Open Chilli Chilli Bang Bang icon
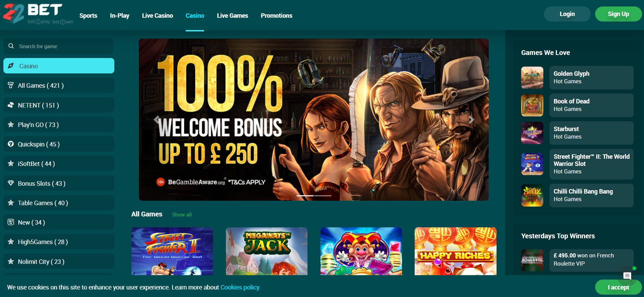The height and width of the screenshot is (297, 644). 532,196
